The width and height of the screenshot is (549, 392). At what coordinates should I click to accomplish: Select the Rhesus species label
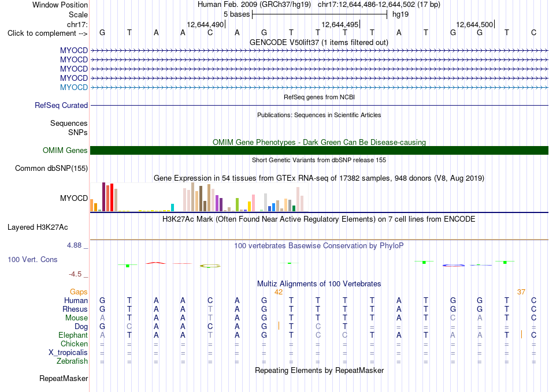coord(75,309)
